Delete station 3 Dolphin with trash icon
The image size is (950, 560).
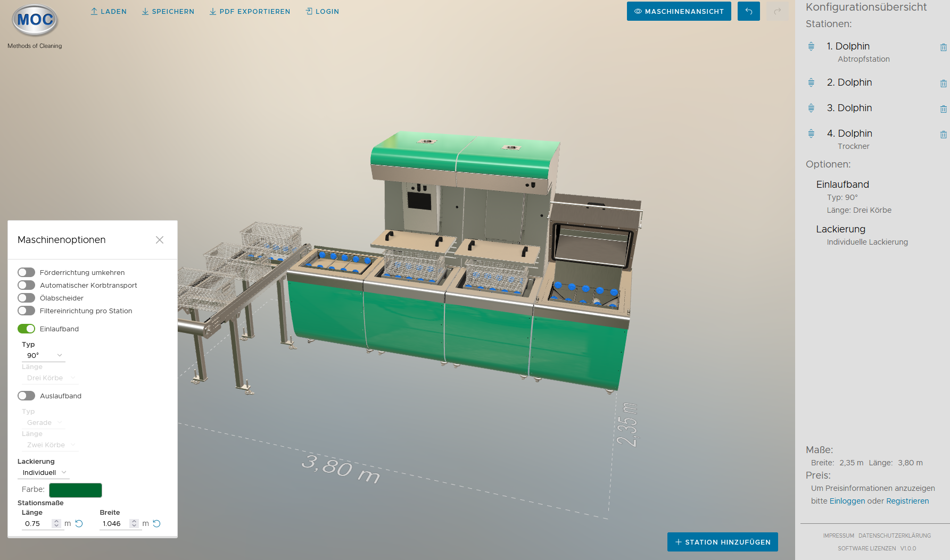(x=943, y=109)
